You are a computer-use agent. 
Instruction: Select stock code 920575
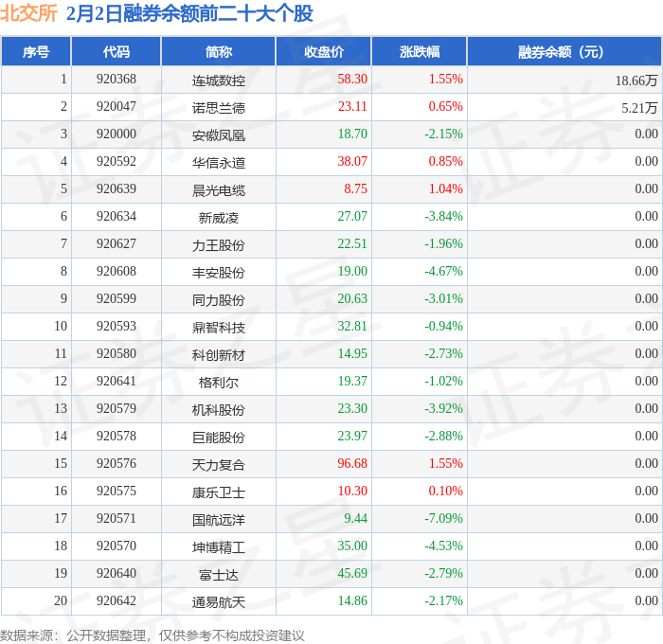point(116,492)
